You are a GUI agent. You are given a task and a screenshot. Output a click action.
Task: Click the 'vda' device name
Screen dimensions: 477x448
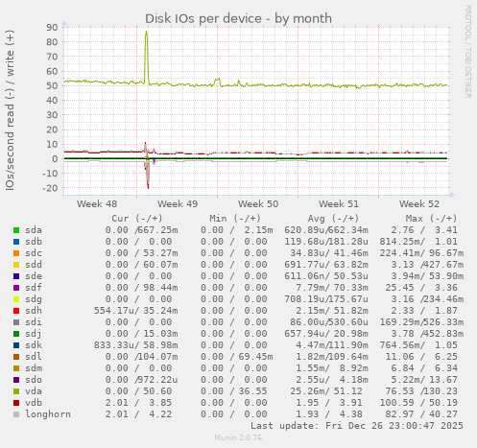coord(34,391)
